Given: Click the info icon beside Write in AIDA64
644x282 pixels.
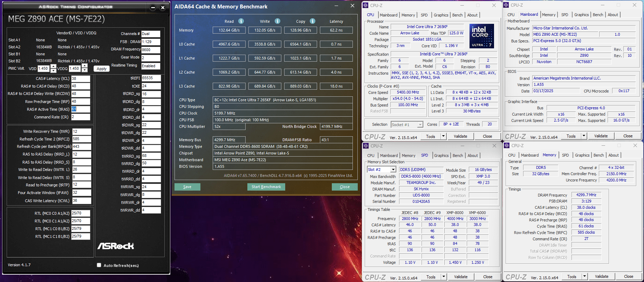Looking at the screenshot, I should coord(278,21).
